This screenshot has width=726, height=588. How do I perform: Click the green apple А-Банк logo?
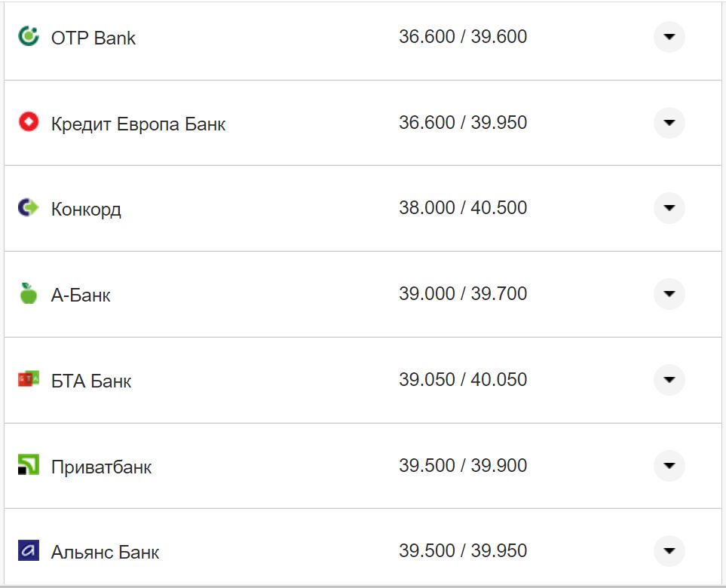point(29,293)
